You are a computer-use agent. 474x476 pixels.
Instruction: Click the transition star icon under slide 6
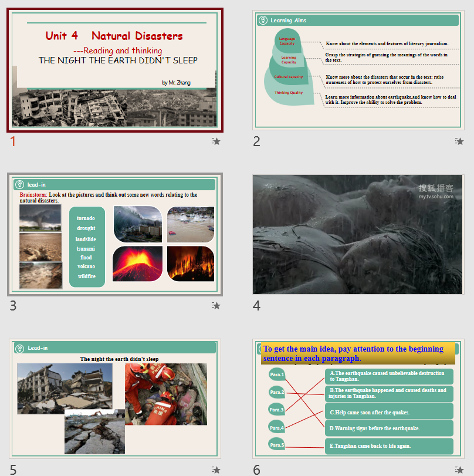(459, 470)
